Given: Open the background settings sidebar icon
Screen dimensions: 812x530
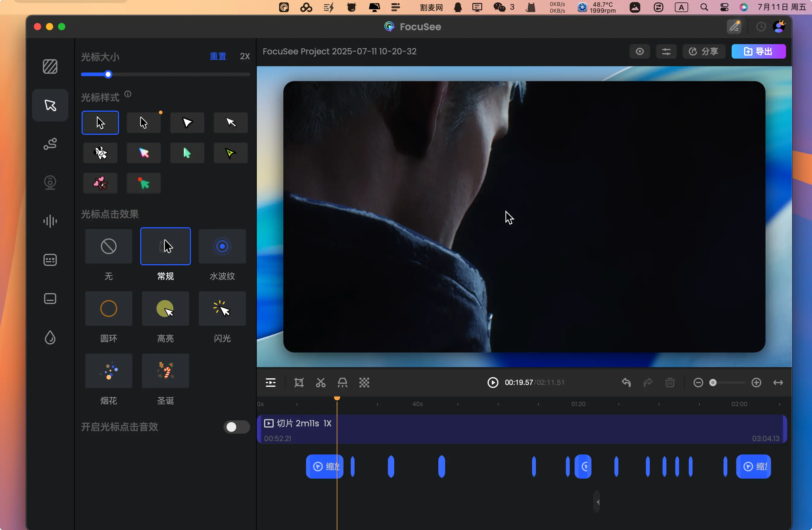Looking at the screenshot, I should (x=50, y=66).
